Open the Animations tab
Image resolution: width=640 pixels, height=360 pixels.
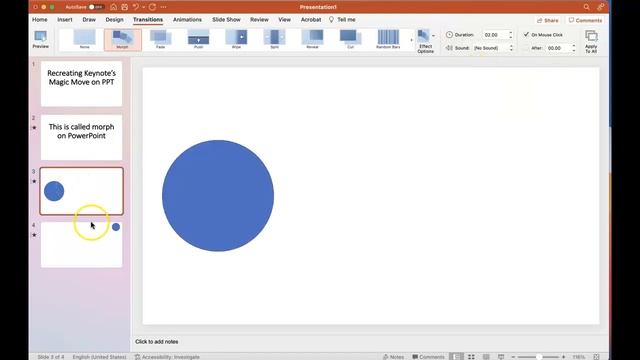coord(187,20)
